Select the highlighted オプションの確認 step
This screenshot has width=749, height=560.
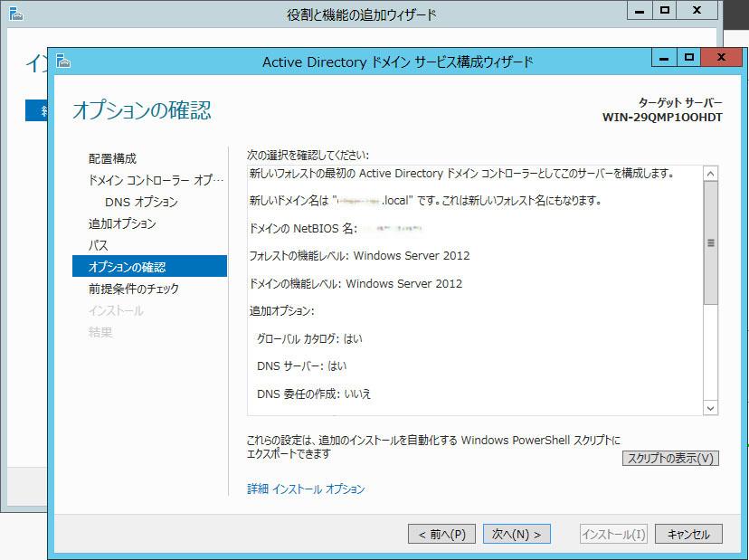coord(149,266)
